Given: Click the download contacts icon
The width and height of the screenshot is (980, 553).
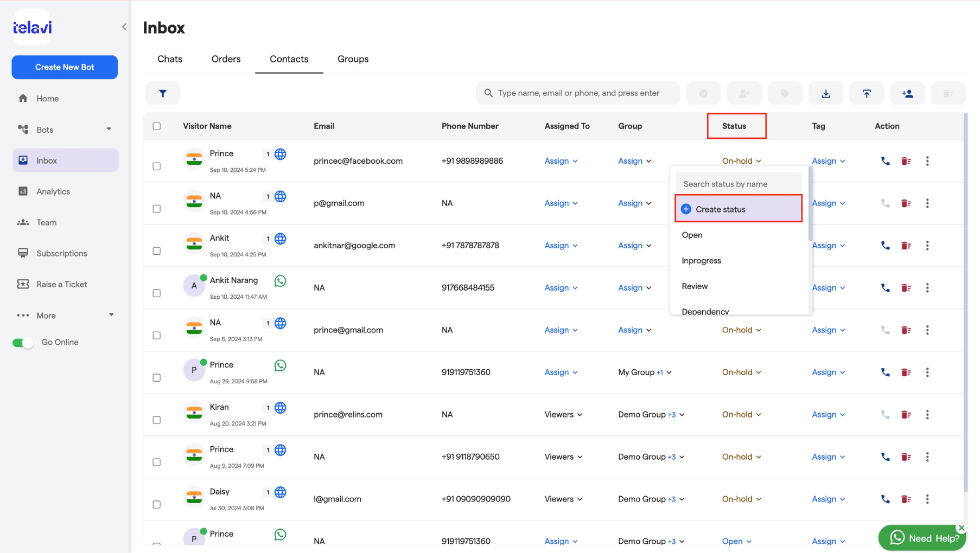Looking at the screenshot, I should (825, 93).
